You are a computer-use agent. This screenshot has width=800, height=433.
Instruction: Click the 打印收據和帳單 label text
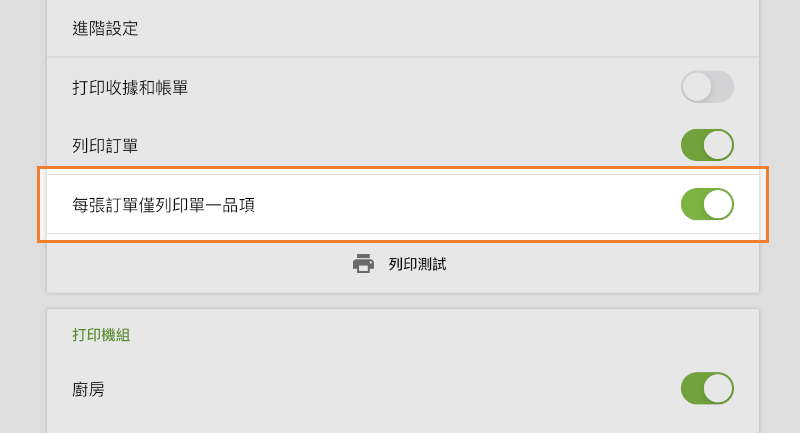130,87
